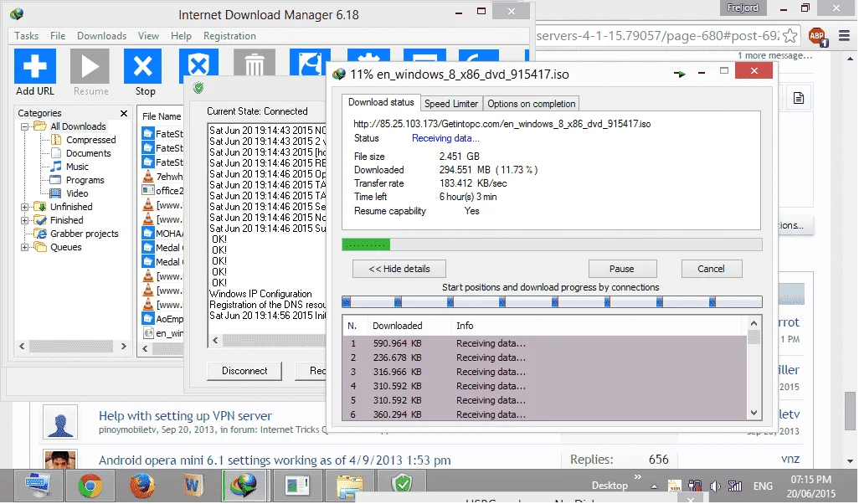Click the pinoymobiletv avatar thumbnail

tap(60, 422)
